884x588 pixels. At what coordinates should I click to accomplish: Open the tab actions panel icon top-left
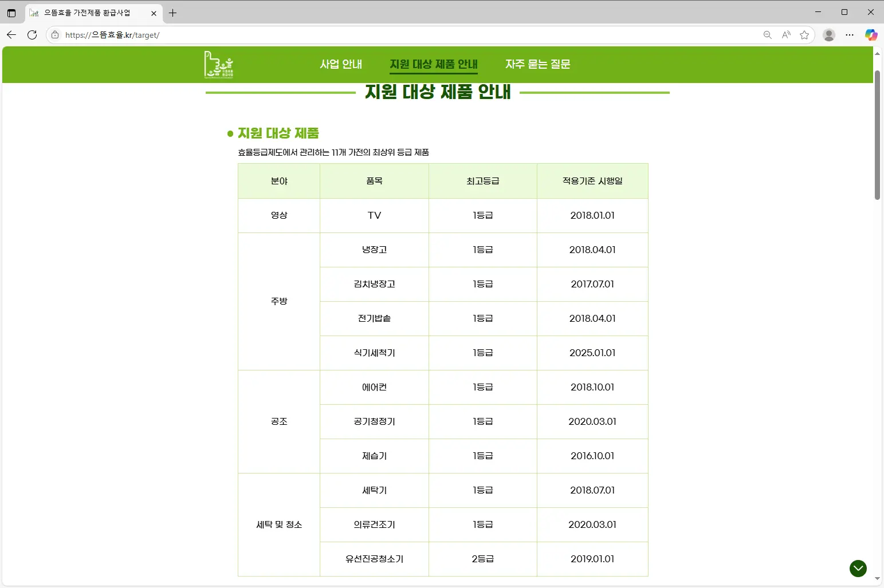pyautogui.click(x=11, y=13)
